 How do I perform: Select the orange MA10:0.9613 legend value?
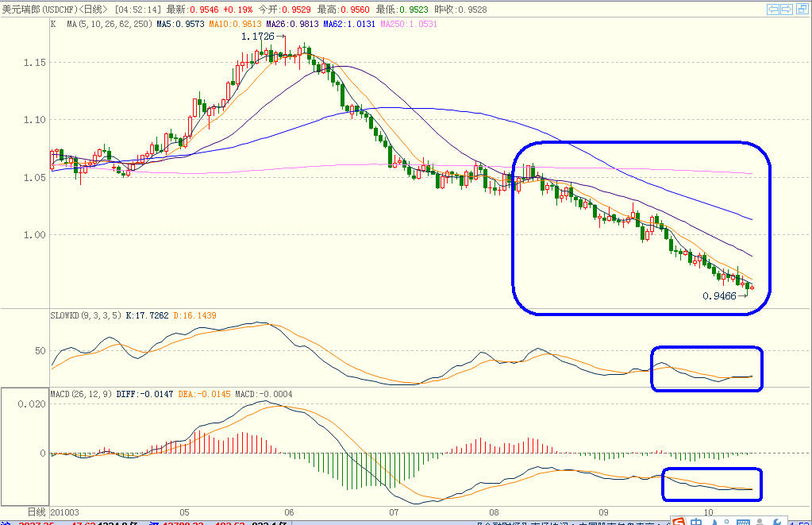pos(235,24)
